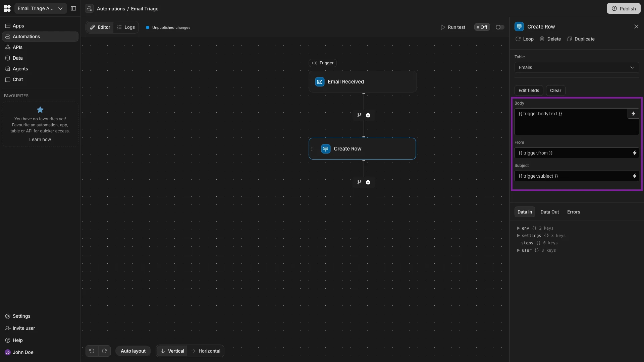Image resolution: width=644 pixels, height=362 pixels.
Task: Toggle the sidebar panel collapse icon
Action: point(73,8)
